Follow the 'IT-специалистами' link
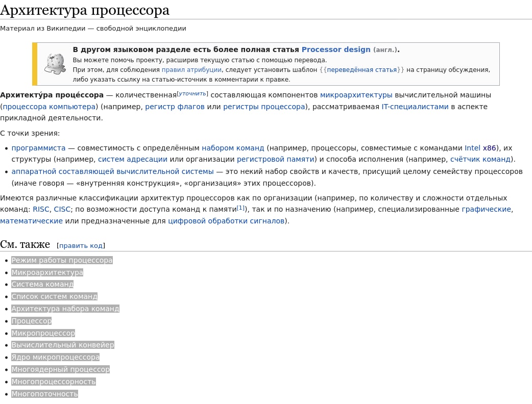Screen dimensions: 532x404 click(415, 107)
